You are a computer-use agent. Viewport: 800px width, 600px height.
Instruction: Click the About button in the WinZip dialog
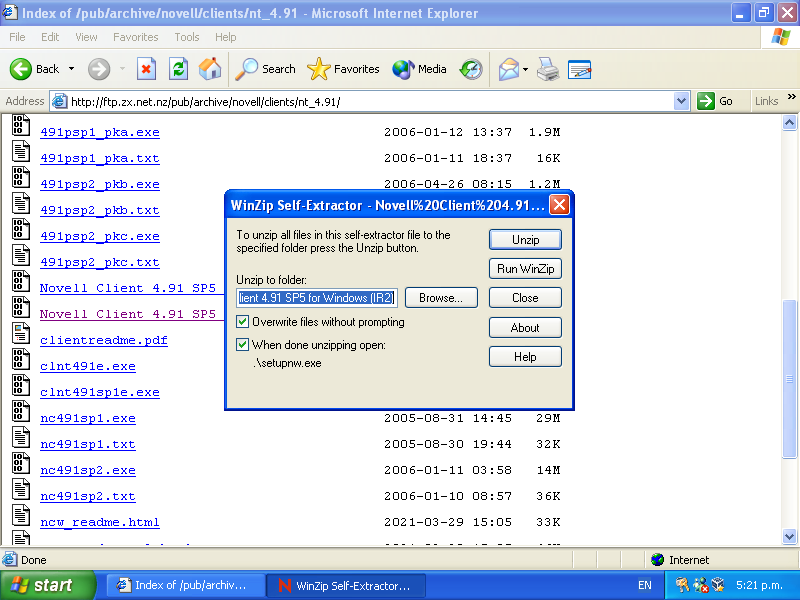pyautogui.click(x=526, y=328)
